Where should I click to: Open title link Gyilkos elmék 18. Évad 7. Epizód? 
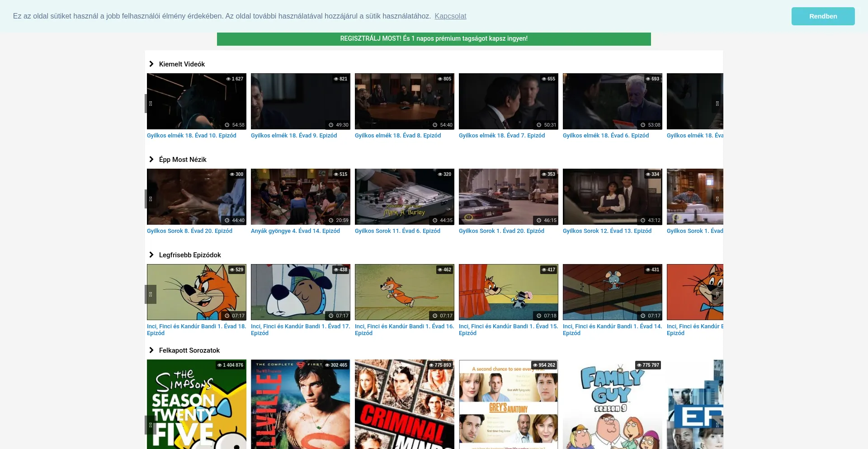(502, 136)
